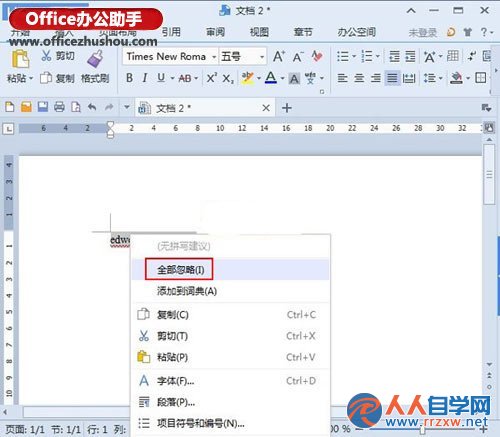Image resolution: width=500 pixels, height=437 pixels.
Task: Expand the bullet list style dropdown
Action: 354,56
